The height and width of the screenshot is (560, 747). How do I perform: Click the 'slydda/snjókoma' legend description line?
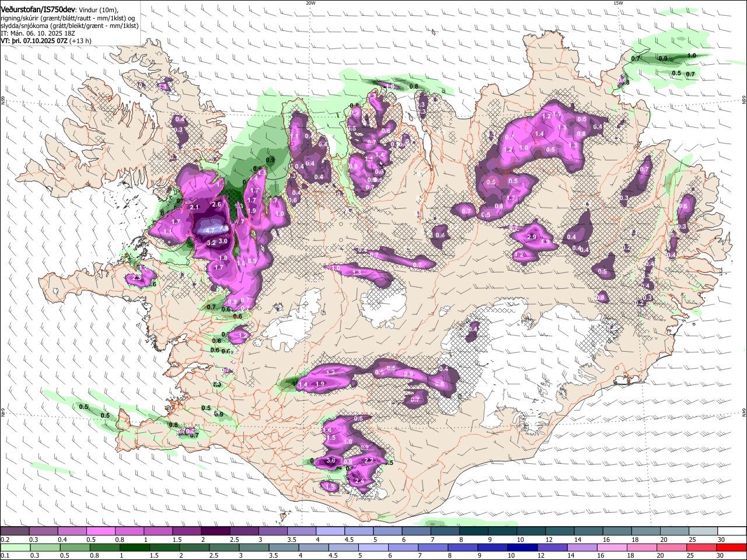click(70, 26)
